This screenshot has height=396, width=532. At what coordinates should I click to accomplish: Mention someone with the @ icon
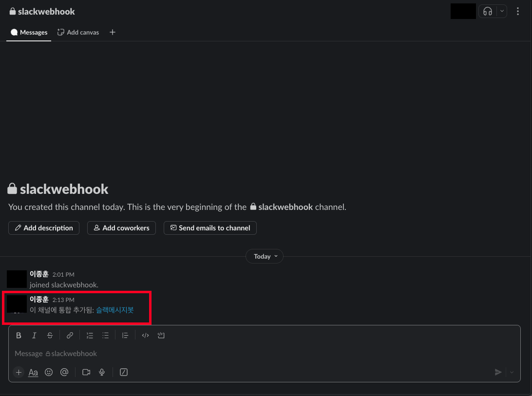click(x=64, y=372)
